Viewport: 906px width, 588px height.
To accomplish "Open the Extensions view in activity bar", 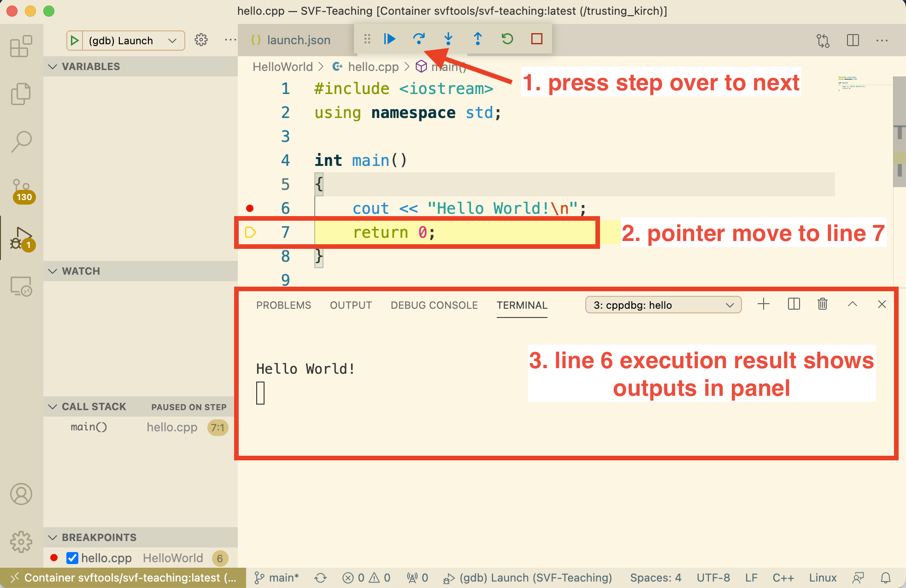I will coord(21,46).
